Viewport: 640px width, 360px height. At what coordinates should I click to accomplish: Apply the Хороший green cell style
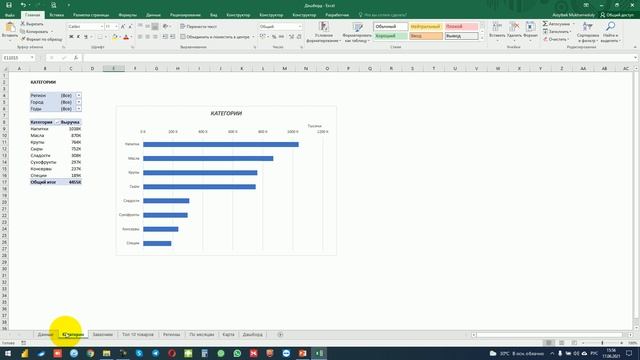[x=390, y=36]
